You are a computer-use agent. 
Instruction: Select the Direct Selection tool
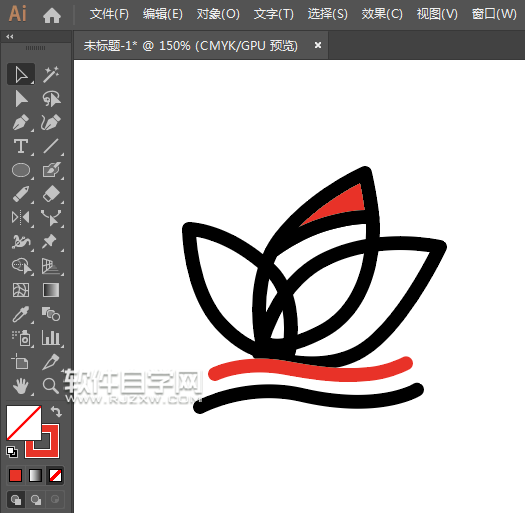point(21,99)
